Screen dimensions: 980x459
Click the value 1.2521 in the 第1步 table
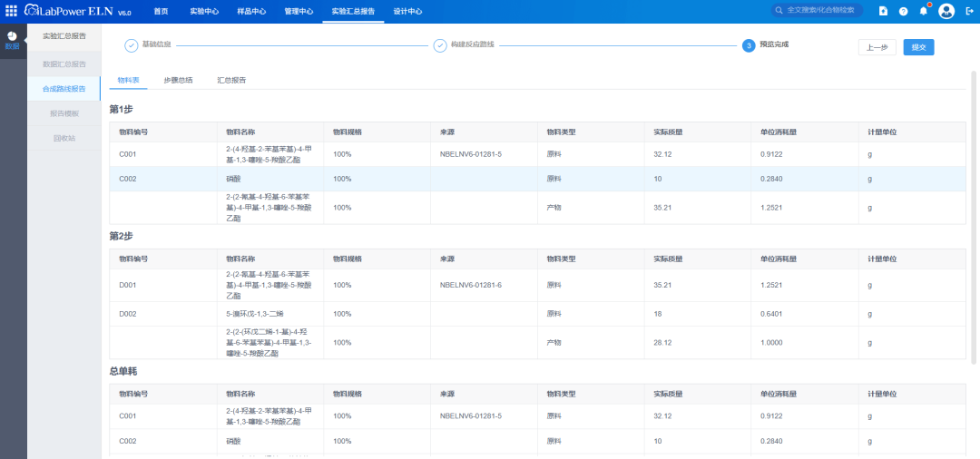pyautogui.click(x=770, y=208)
